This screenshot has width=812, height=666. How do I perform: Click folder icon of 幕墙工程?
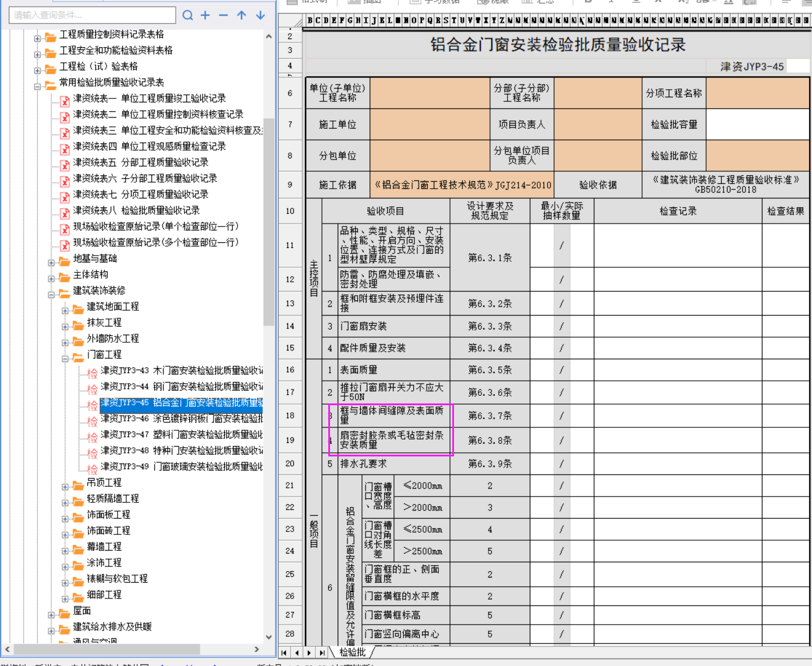click(x=78, y=549)
